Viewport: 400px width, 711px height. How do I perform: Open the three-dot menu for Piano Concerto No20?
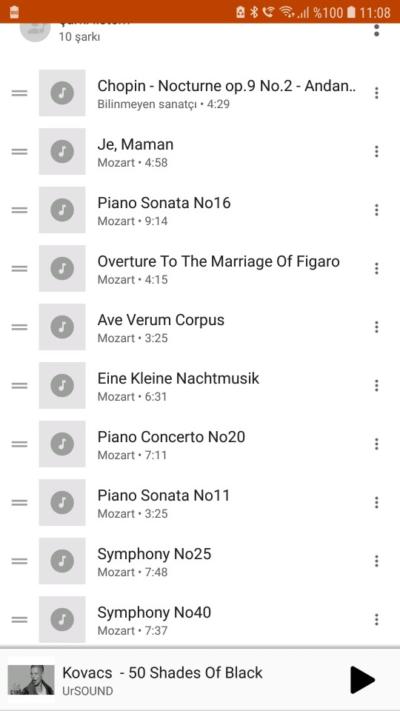tap(376, 444)
